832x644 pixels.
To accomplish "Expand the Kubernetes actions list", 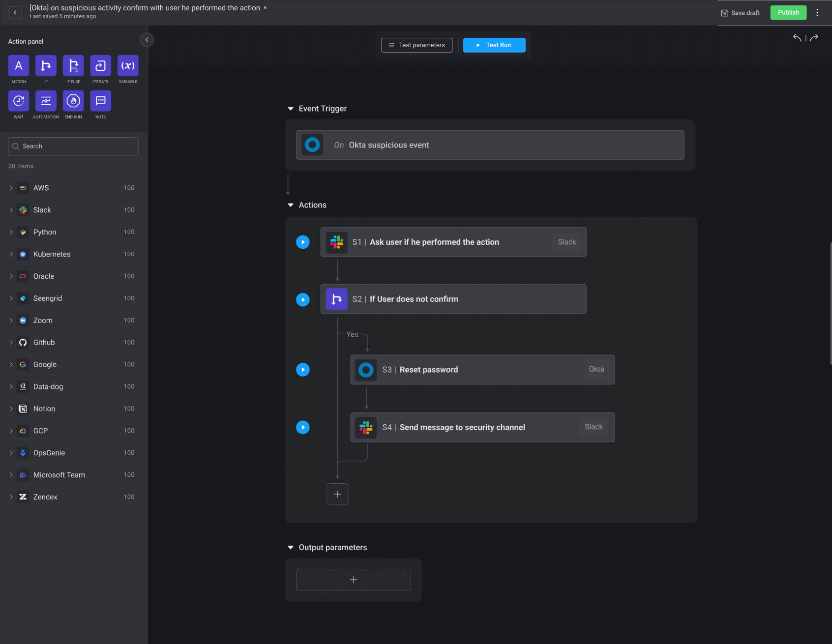I will (x=11, y=254).
